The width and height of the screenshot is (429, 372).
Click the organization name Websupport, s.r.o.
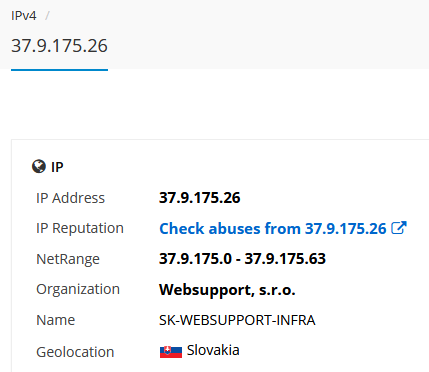pos(227,290)
